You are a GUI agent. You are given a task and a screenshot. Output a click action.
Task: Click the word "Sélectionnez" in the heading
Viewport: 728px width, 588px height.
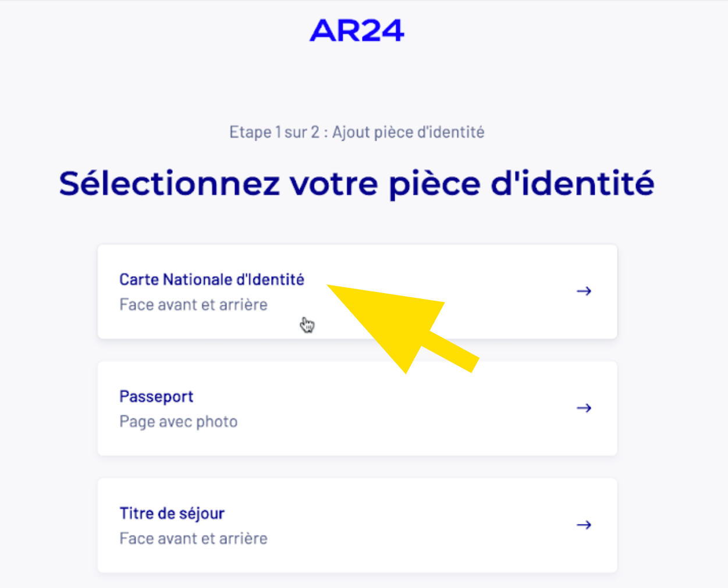169,184
